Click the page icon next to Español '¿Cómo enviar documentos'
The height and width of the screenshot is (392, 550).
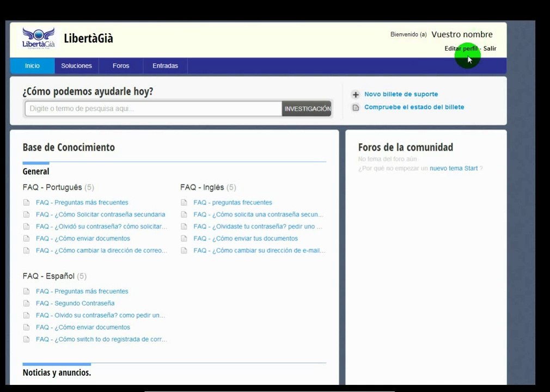pos(26,327)
